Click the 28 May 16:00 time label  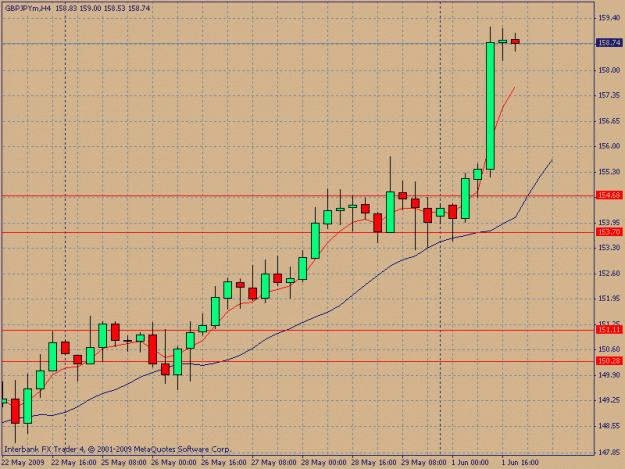click(374, 463)
